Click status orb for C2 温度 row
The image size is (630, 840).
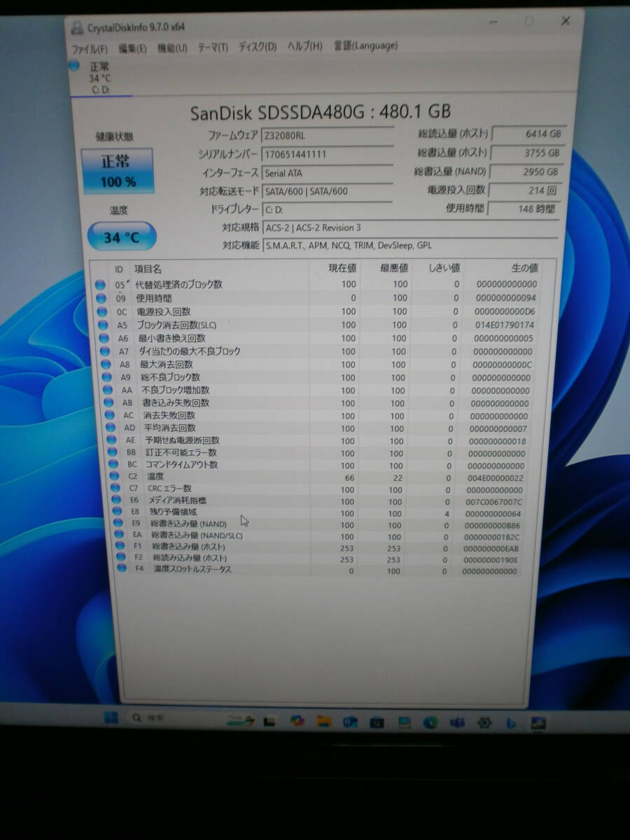coord(113,476)
